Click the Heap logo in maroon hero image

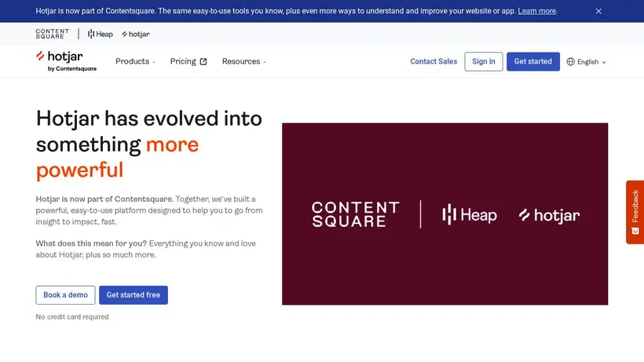tap(470, 214)
